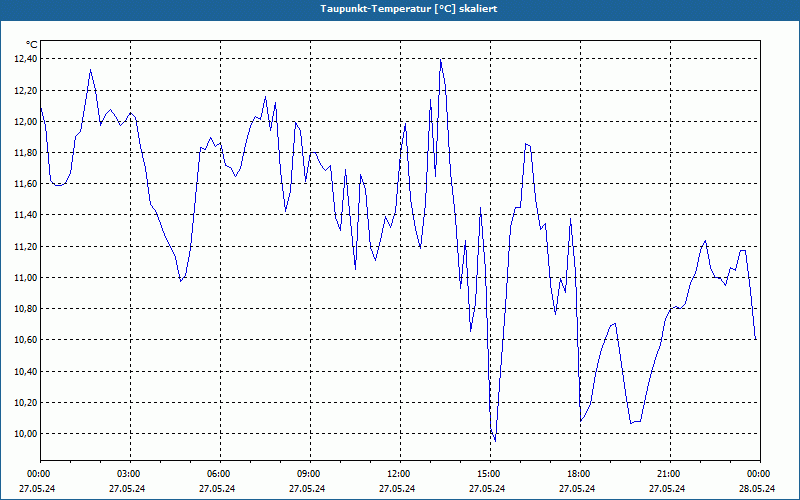800x500 pixels.
Task: Select the 11,60 y-axis label
Action: (26, 184)
